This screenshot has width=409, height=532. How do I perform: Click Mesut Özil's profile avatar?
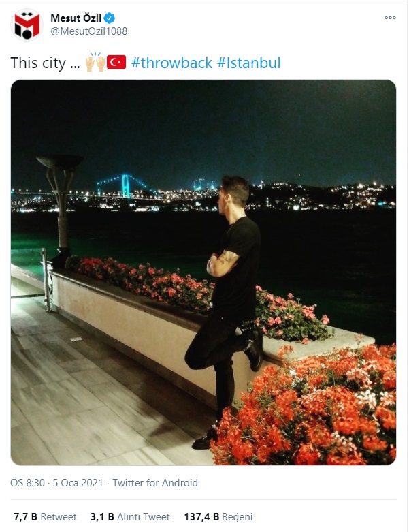(x=27, y=25)
